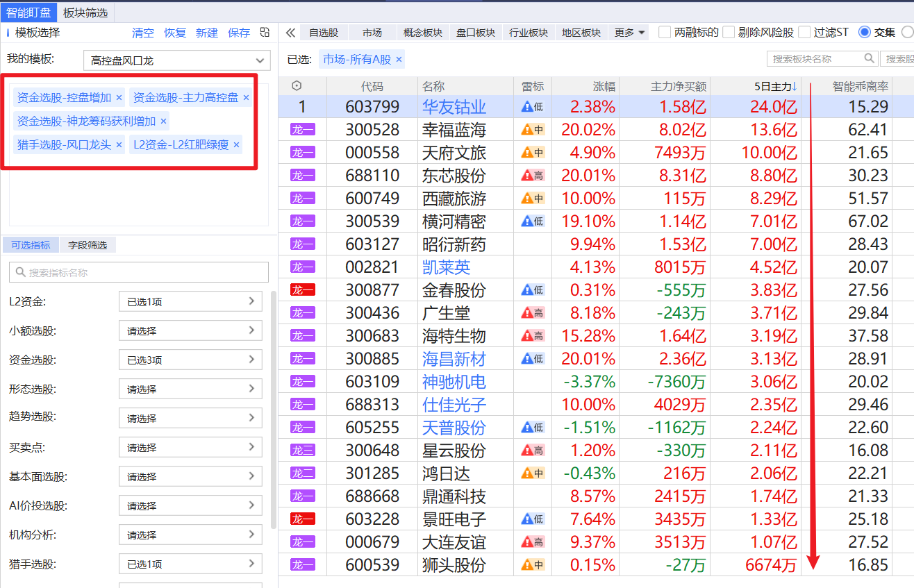
Task: Enable the 两融标的 checkbox
Action: click(x=665, y=32)
